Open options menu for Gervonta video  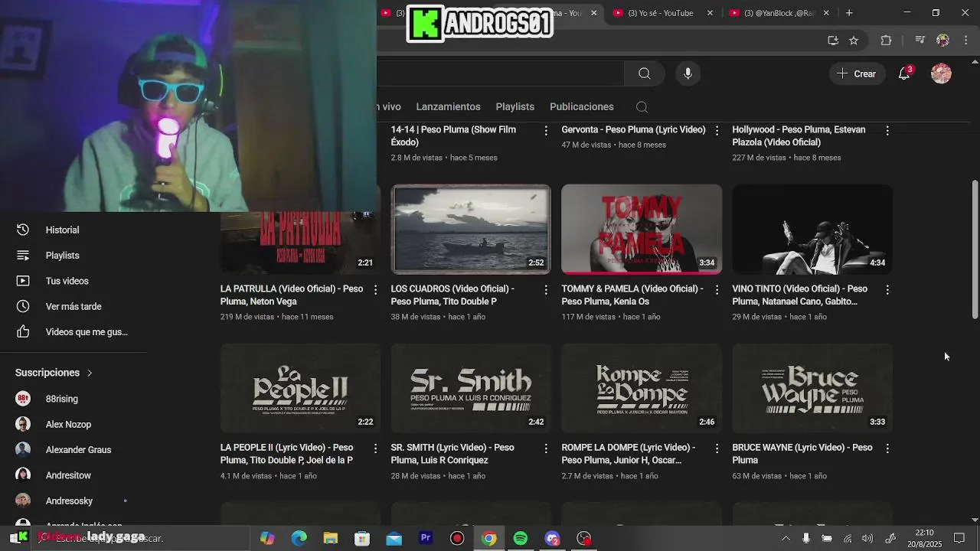pos(717,131)
